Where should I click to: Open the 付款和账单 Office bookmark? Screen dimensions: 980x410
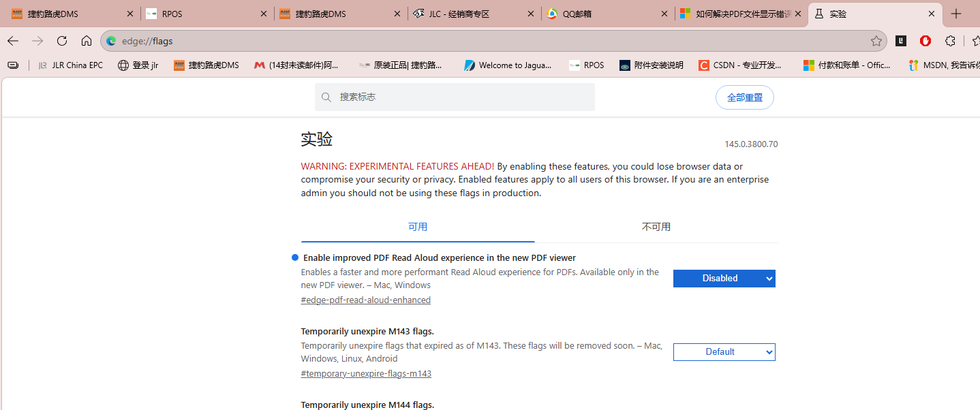pyautogui.click(x=847, y=65)
